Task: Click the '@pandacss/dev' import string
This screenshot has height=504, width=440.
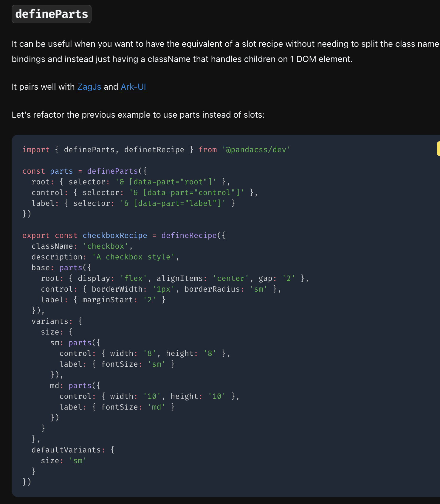Action: click(256, 150)
